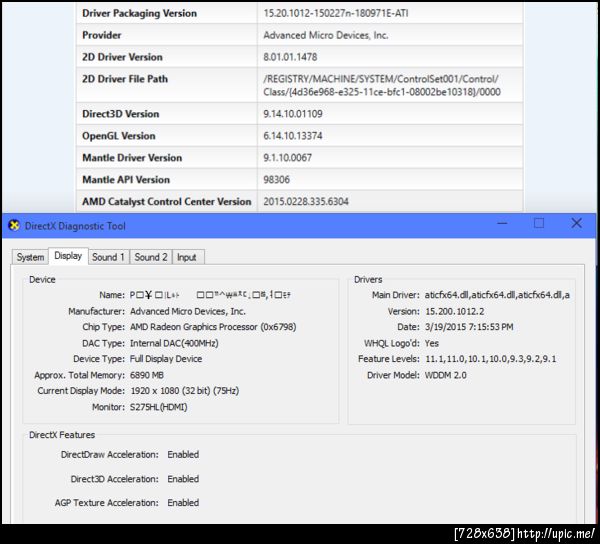Click the Driver Model value WDDM 2.0
Image resolution: width=600 pixels, height=544 pixels.
pos(445,375)
